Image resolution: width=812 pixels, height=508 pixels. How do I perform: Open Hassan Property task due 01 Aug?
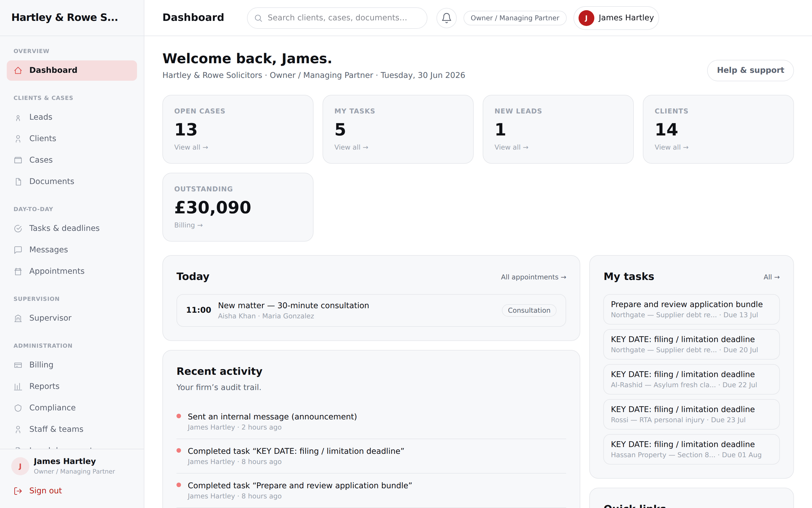[691, 449]
